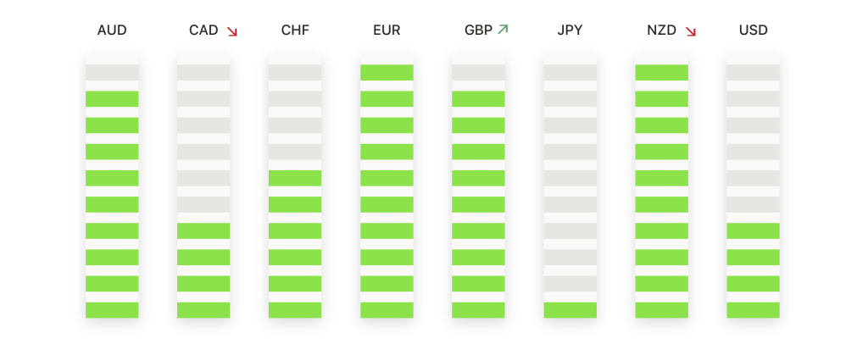
Task: Click the GBP currency heading
Action: click(478, 31)
